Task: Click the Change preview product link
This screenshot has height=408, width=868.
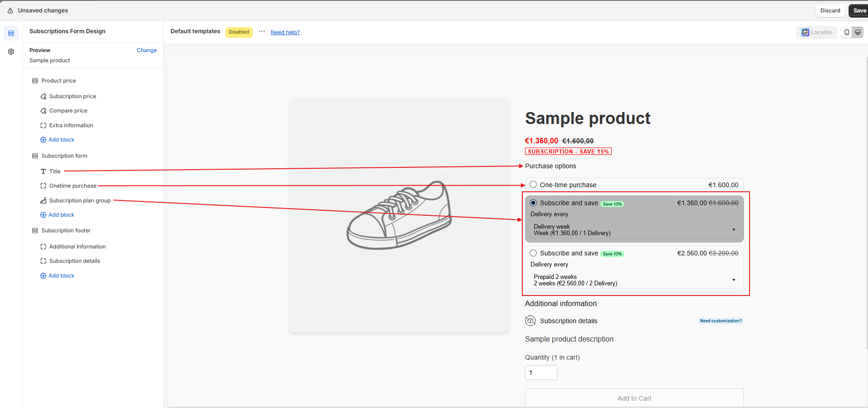Action: point(147,50)
